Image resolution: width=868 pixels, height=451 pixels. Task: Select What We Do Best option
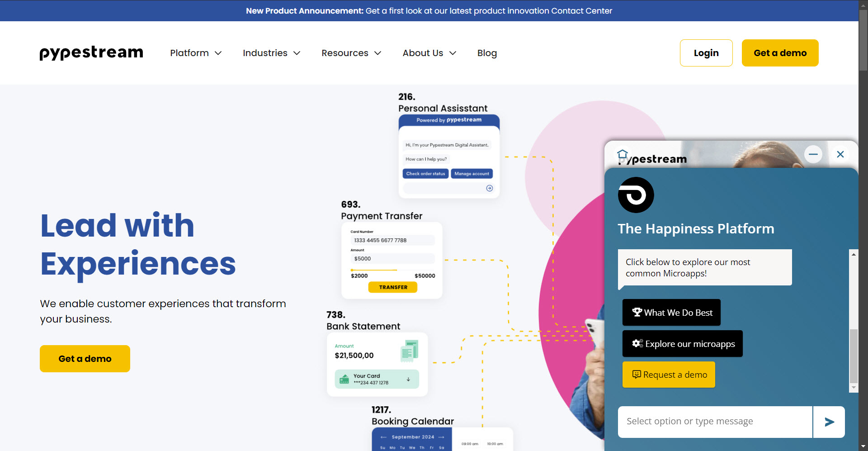click(x=671, y=313)
